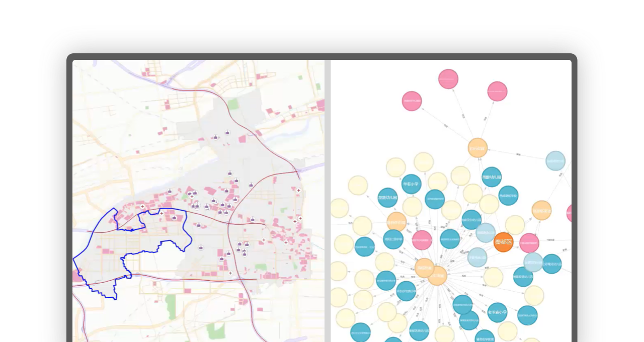
Task: Click the northernmost school marker on the map
Action: tap(227, 133)
